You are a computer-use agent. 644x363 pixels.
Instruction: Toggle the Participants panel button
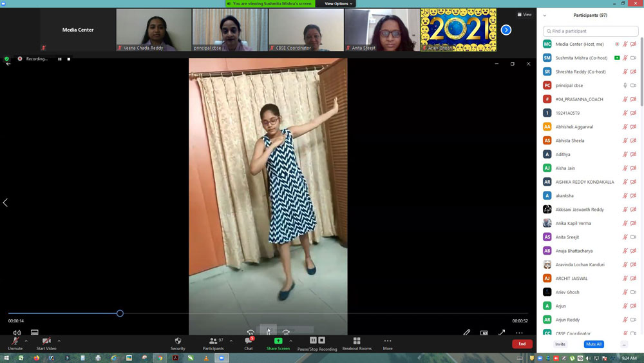tap(213, 343)
